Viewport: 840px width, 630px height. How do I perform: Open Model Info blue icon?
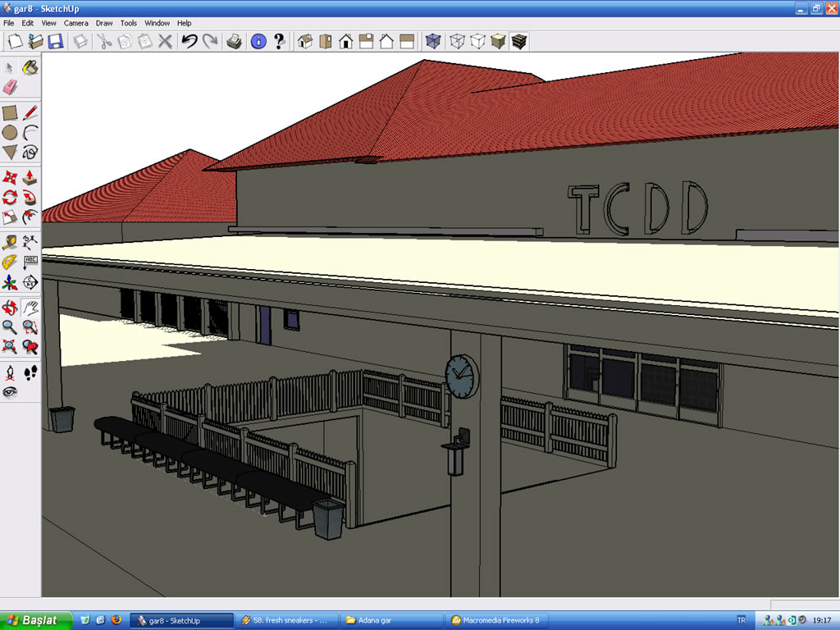tap(258, 41)
